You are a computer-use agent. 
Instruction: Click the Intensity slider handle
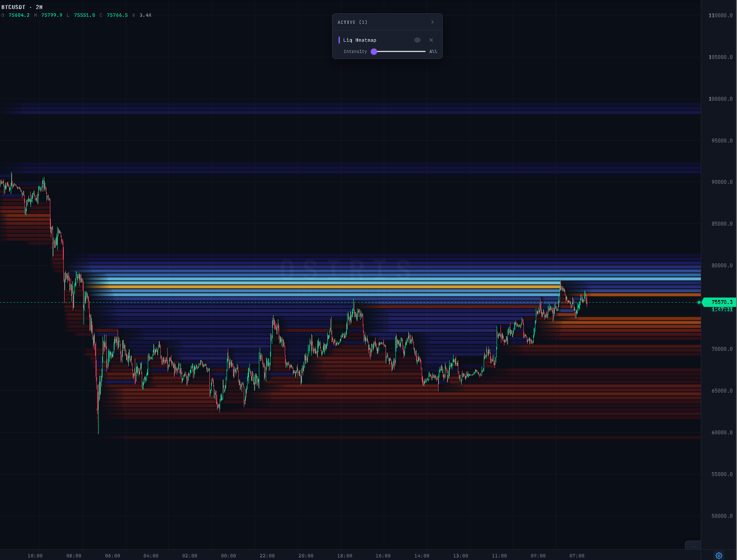[x=374, y=52]
